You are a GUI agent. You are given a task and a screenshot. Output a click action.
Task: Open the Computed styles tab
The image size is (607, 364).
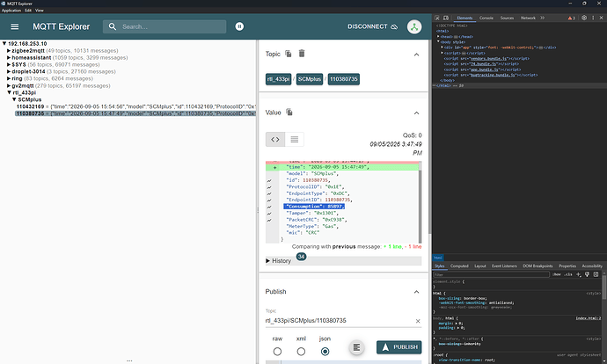(x=459, y=266)
